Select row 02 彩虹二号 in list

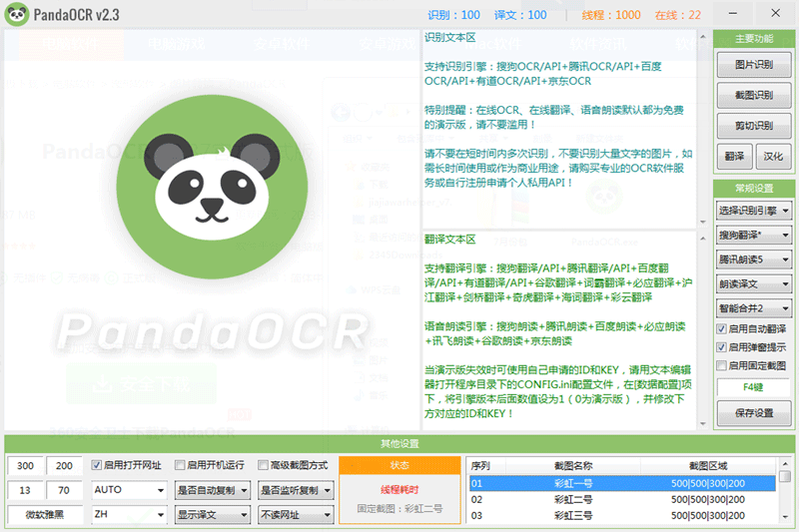(622, 499)
